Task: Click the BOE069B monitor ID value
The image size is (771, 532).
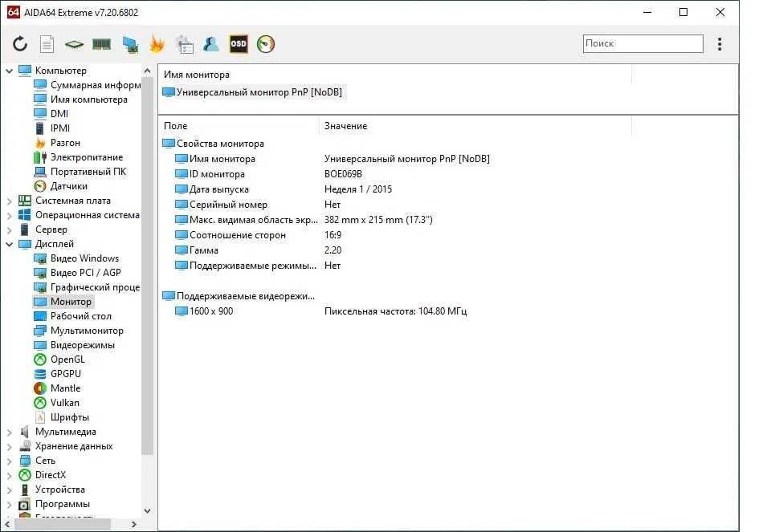Action: click(x=343, y=174)
